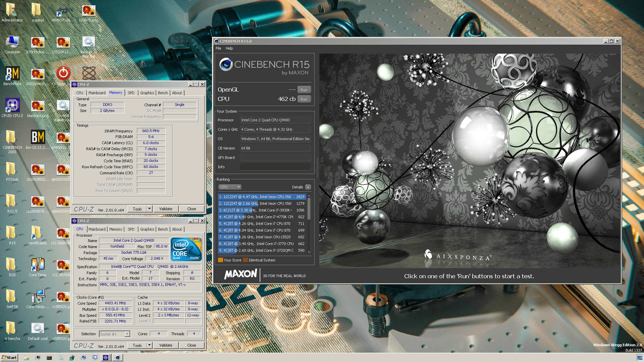Select ranking row 3 Core i7-3930K
644x362 pixels.
(x=262, y=210)
